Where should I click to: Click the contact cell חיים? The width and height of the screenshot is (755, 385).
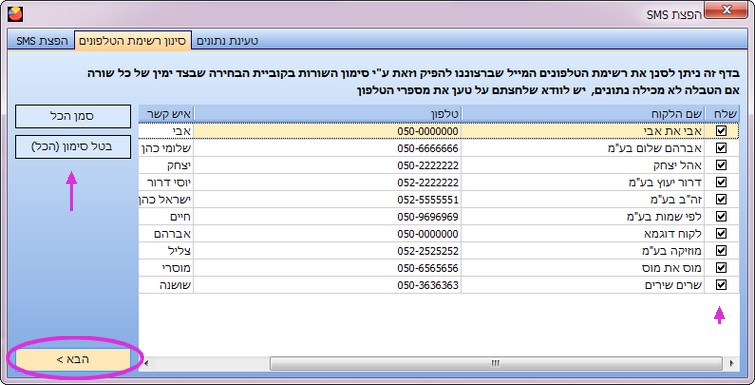click(166, 217)
